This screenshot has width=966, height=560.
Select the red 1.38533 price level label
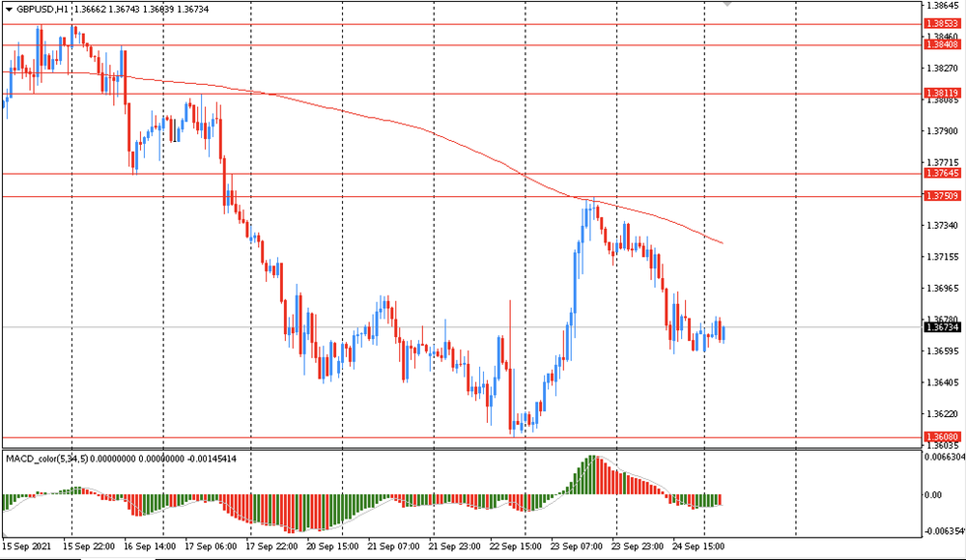(943, 23)
